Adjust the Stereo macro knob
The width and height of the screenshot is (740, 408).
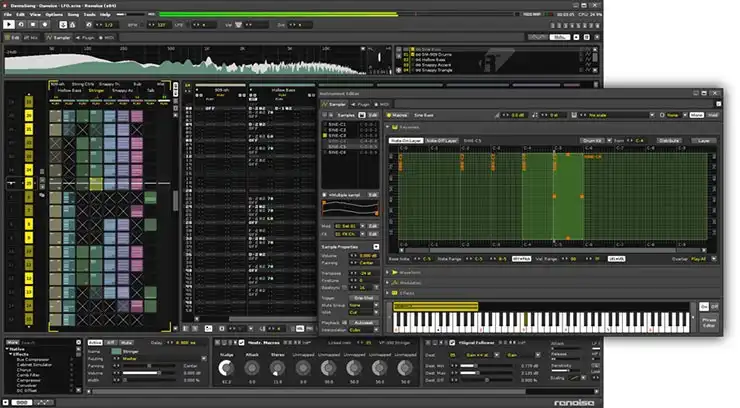click(x=278, y=368)
